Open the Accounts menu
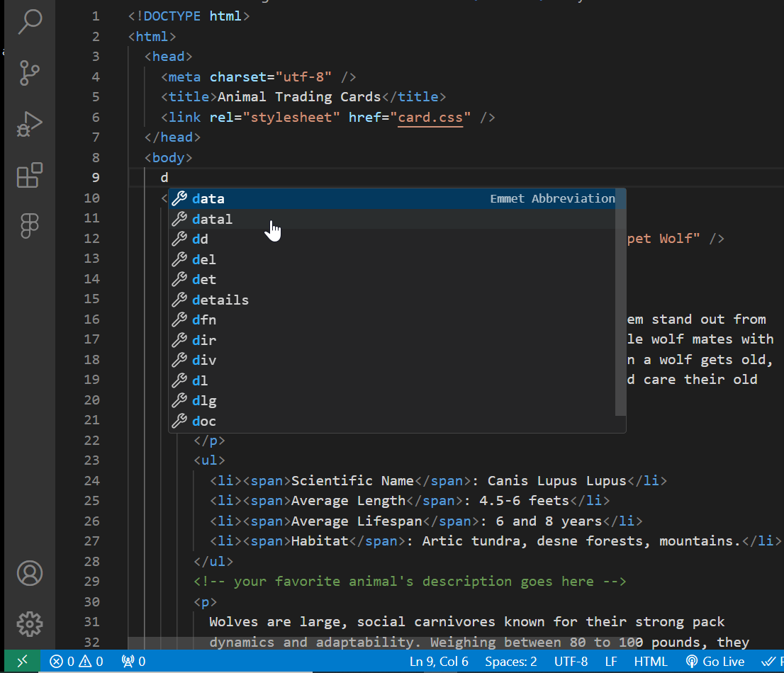The image size is (784, 673). click(x=30, y=573)
